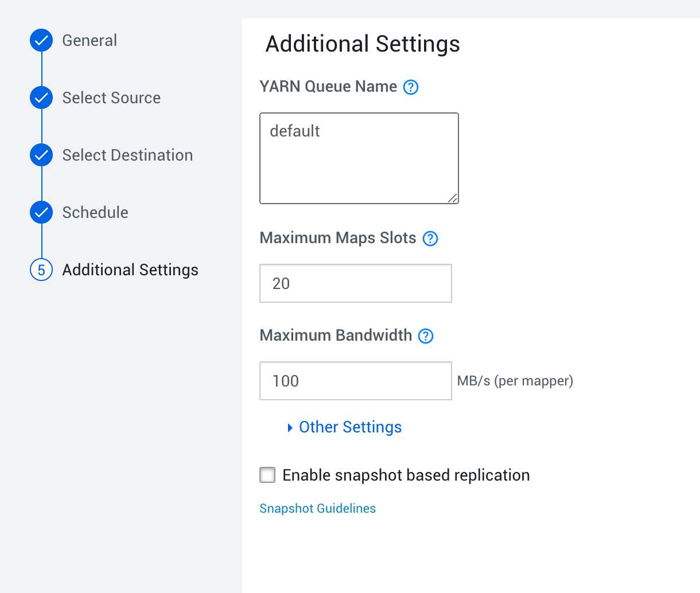Open the Snapshot Guidelines link
This screenshot has height=593, width=700.
317,508
